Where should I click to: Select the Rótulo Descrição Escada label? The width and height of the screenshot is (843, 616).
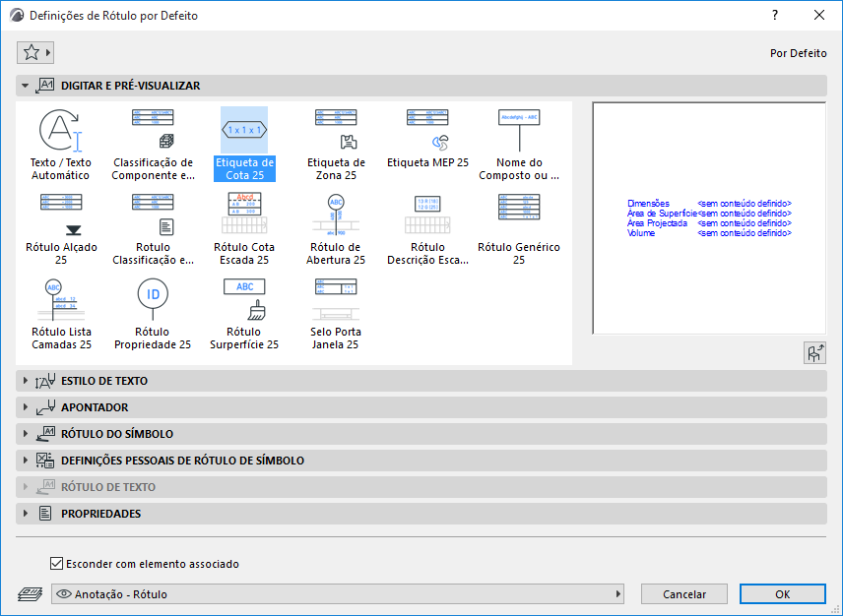pos(427,229)
